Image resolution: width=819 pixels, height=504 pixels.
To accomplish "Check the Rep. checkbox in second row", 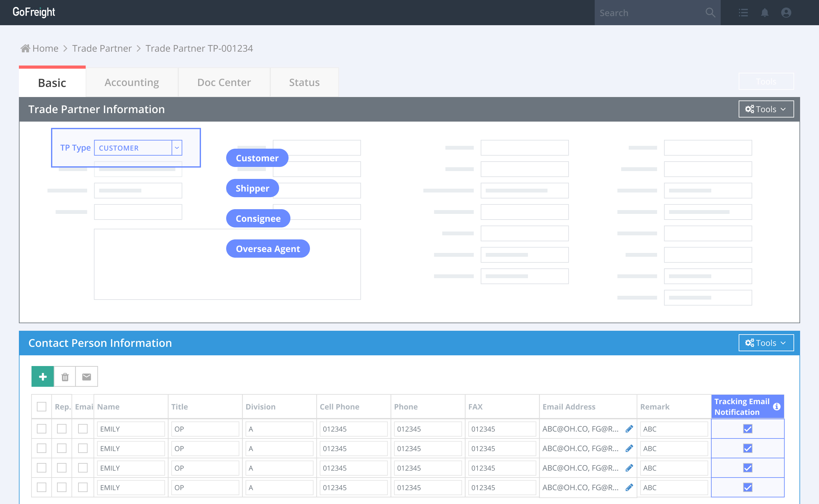I will point(62,448).
